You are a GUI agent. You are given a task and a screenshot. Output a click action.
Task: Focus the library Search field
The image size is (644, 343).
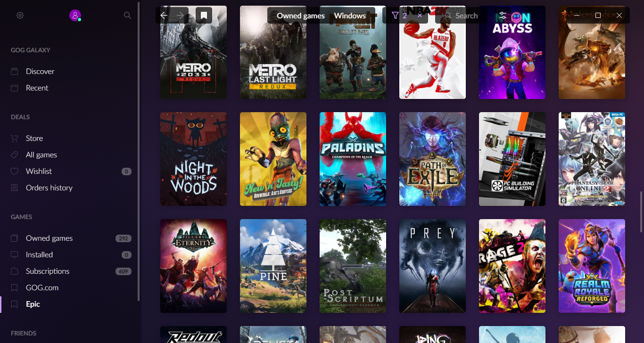click(462, 16)
